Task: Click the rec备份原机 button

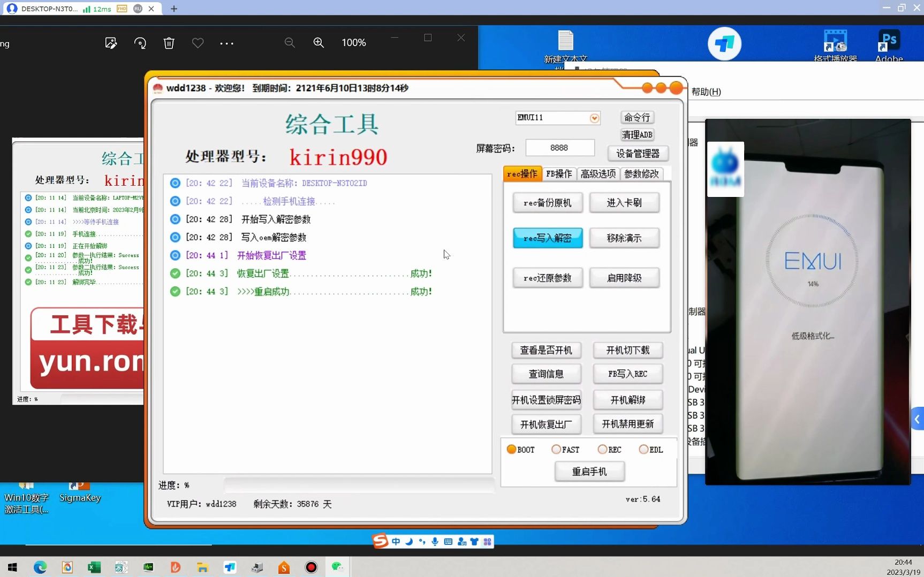Action: 547,203
